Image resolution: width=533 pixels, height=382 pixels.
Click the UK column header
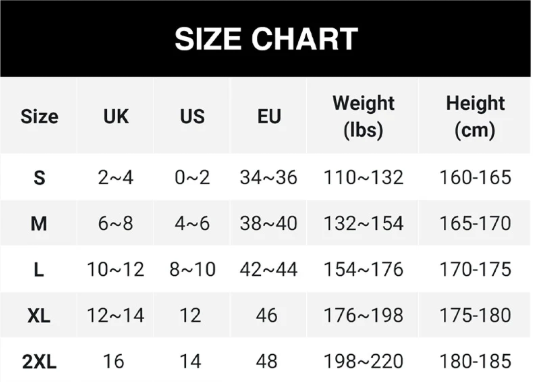click(116, 116)
